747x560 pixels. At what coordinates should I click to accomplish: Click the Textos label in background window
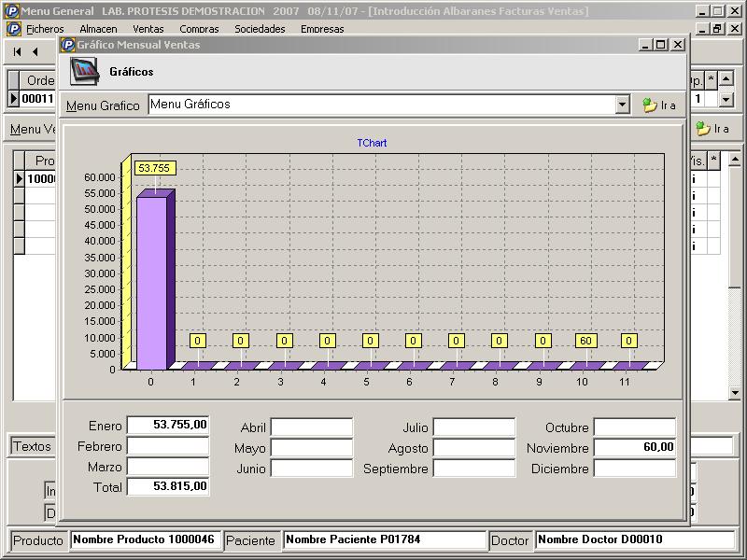[x=32, y=446]
